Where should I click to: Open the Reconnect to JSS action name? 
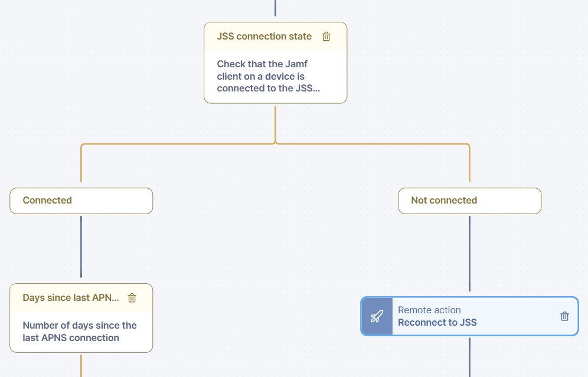(437, 323)
